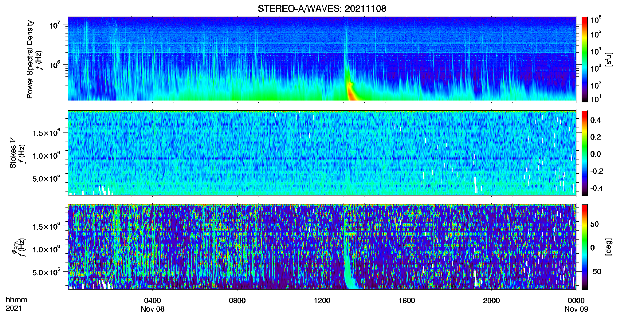The width and height of the screenshot is (644, 332).
Task: Click the -0.4 colorbar tick label
Action: coord(597,188)
